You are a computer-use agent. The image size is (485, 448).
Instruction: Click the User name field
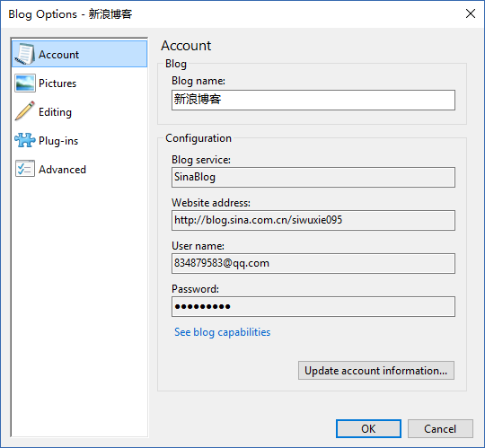313,263
